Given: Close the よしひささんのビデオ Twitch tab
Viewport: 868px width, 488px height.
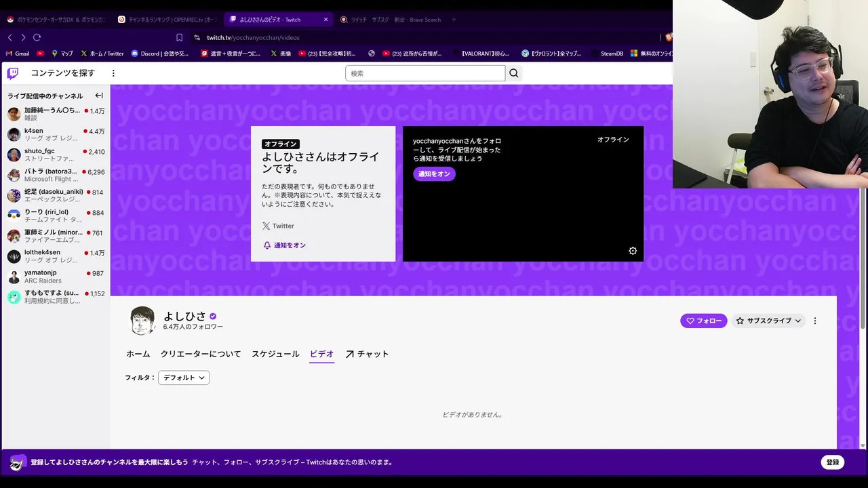Looking at the screenshot, I should coord(325,20).
